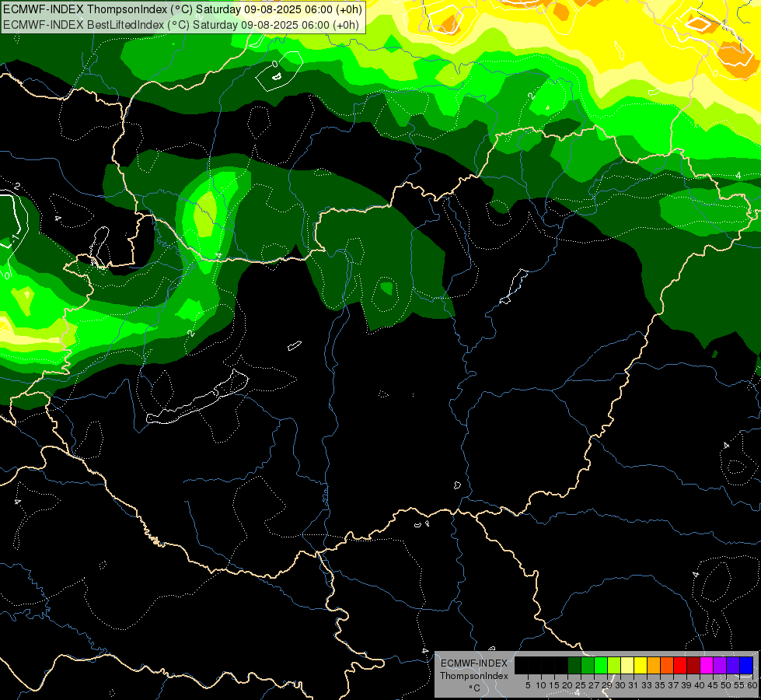The width and height of the screenshot is (761, 700).
Task: Click the legend's ECMWF-INDEX label
Action: [x=474, y=663]
